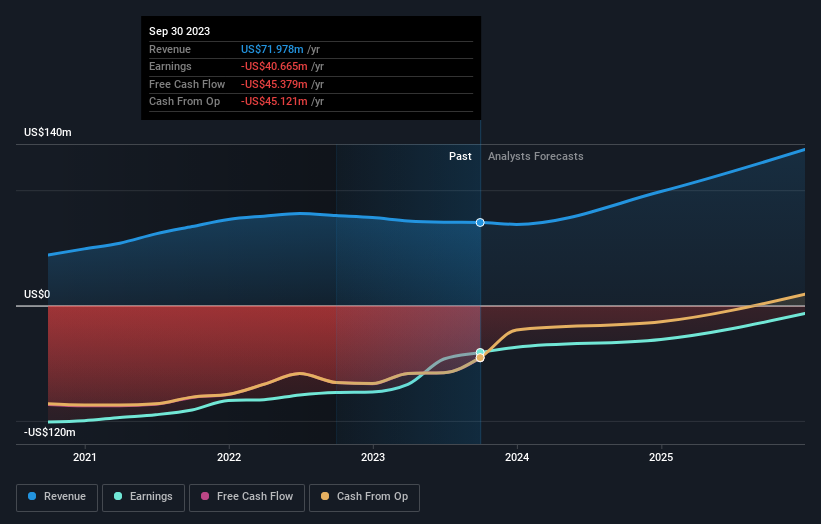Click the 2025 x-axis label

point(661,458)
